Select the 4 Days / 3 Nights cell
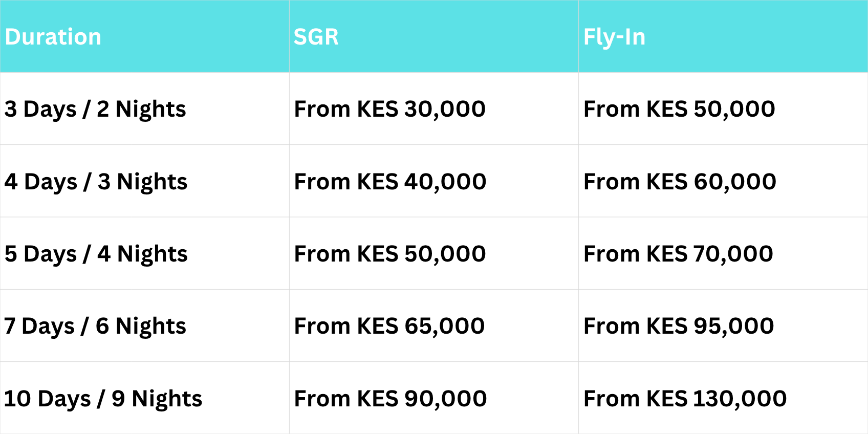This screenshot has height=434, width=868. [96, 182]
